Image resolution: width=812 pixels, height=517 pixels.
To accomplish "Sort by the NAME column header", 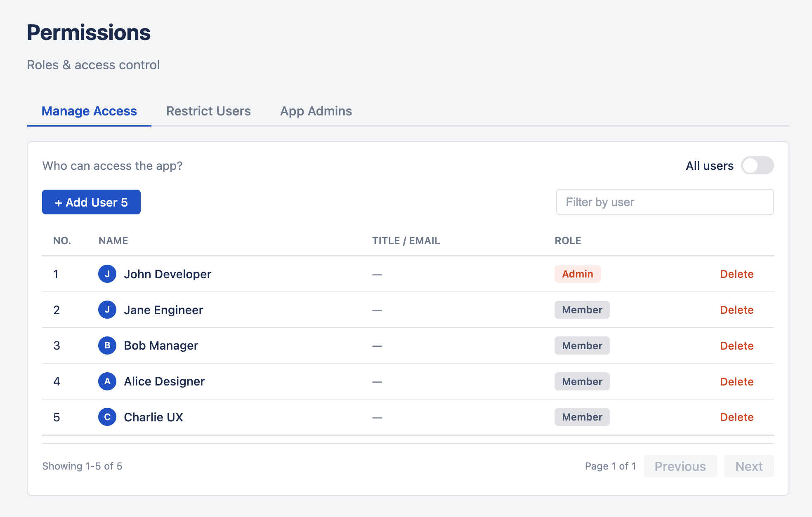I will [113, 240].
